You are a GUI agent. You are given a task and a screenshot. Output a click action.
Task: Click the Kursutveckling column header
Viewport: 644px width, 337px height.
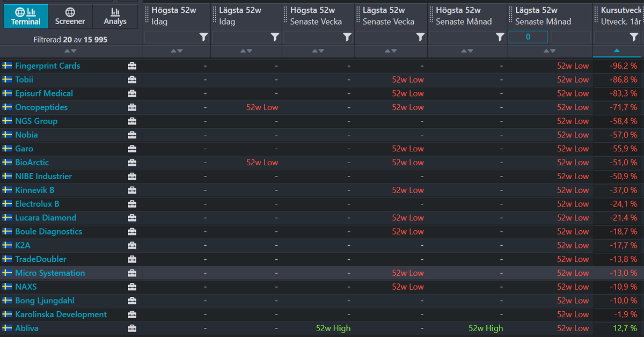click(x=618, y=16)
